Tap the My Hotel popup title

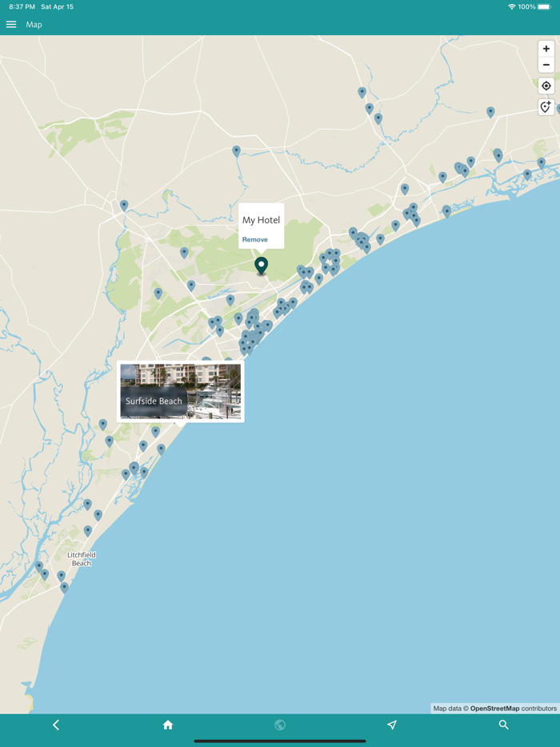261,220
